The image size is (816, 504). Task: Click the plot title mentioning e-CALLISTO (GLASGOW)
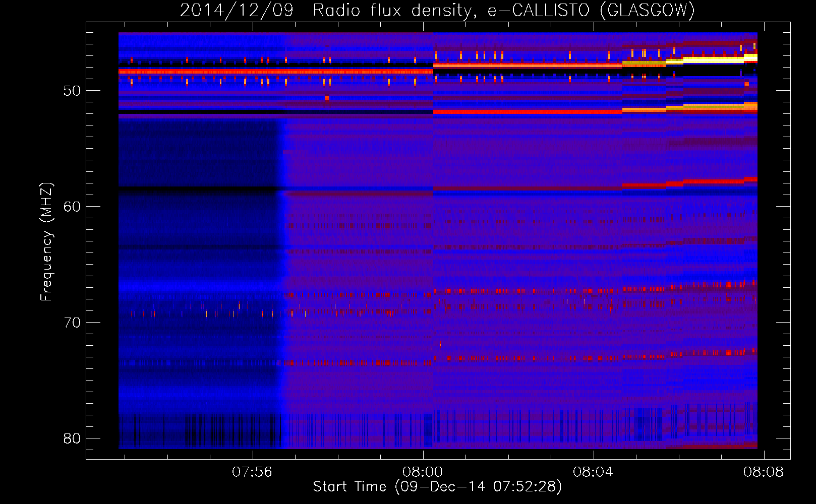[x=438, y=11]
